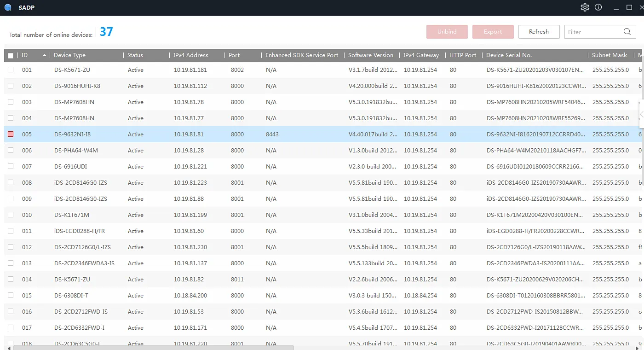The image size is (644, 350).
Task: Click the Unbind button
Action: click(x=447, y=32)
